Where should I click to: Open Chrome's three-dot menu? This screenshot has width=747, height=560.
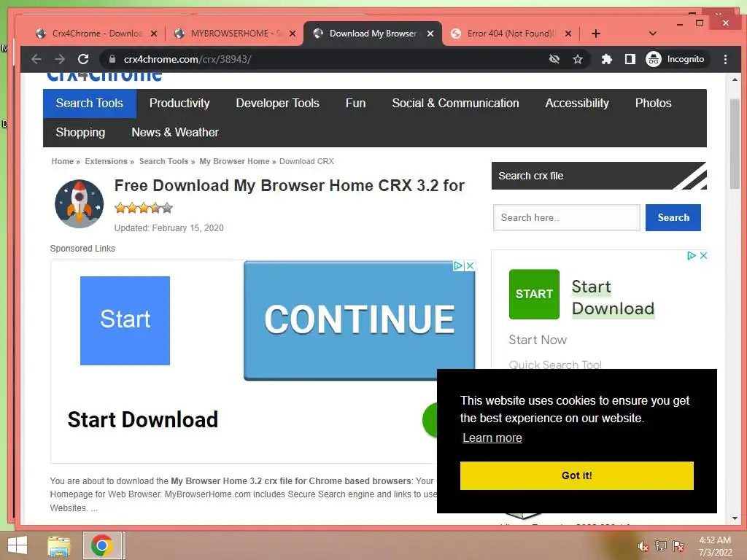726,59
